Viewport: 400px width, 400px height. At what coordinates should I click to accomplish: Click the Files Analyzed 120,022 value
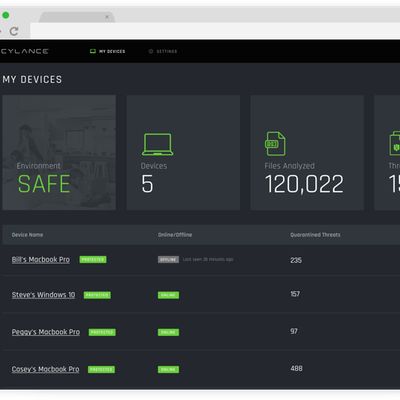pos(304,184)
